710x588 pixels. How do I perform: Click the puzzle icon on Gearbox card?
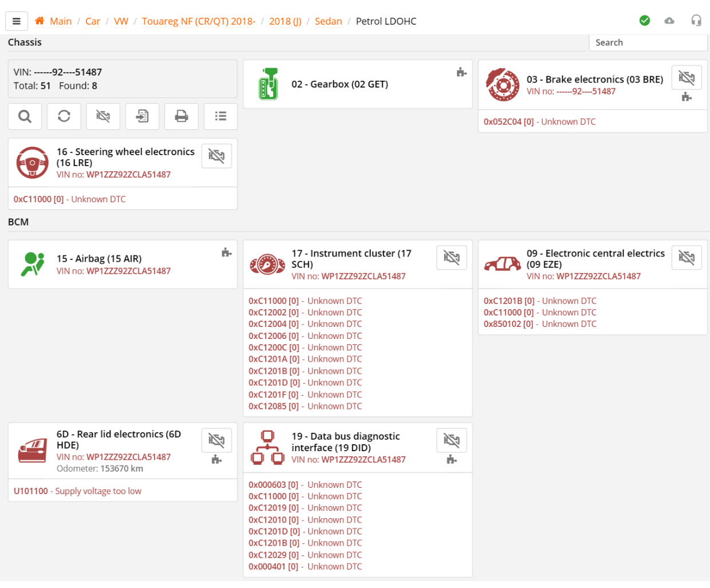pyautogui.click(x=462, y=72)
